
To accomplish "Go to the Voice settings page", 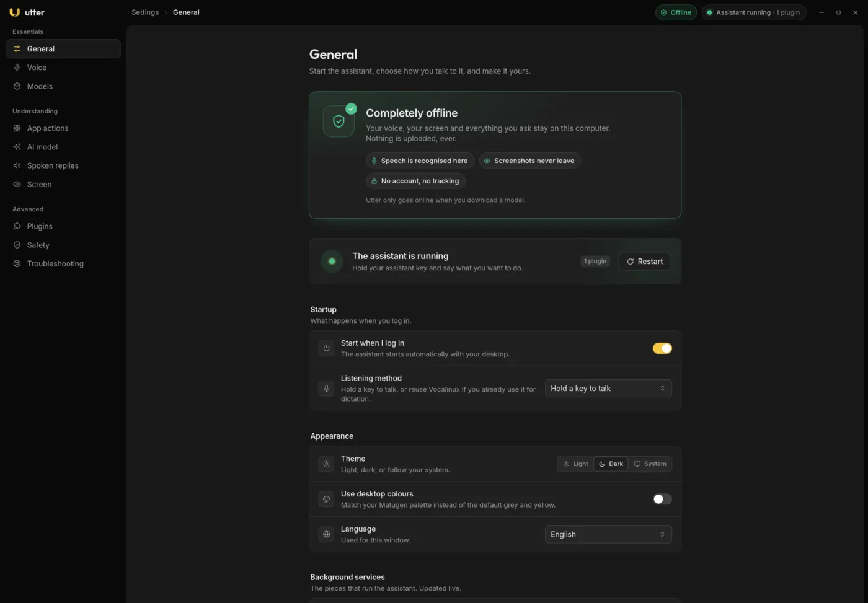I will click(x=63, y=68).
